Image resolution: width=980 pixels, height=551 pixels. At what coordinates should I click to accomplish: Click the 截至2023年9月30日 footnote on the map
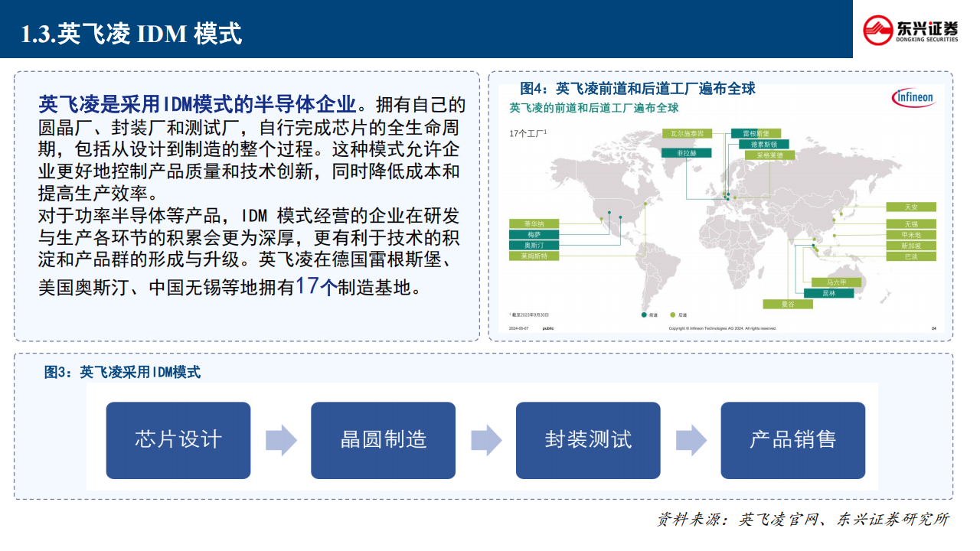coord(529,315)
